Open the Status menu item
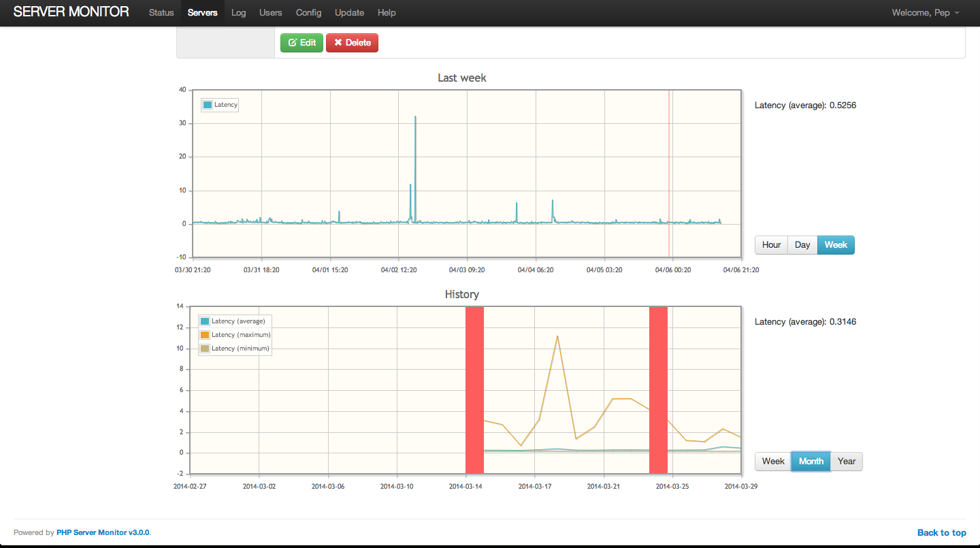This screenshot has width=980, height=548. tap(161, 13)
